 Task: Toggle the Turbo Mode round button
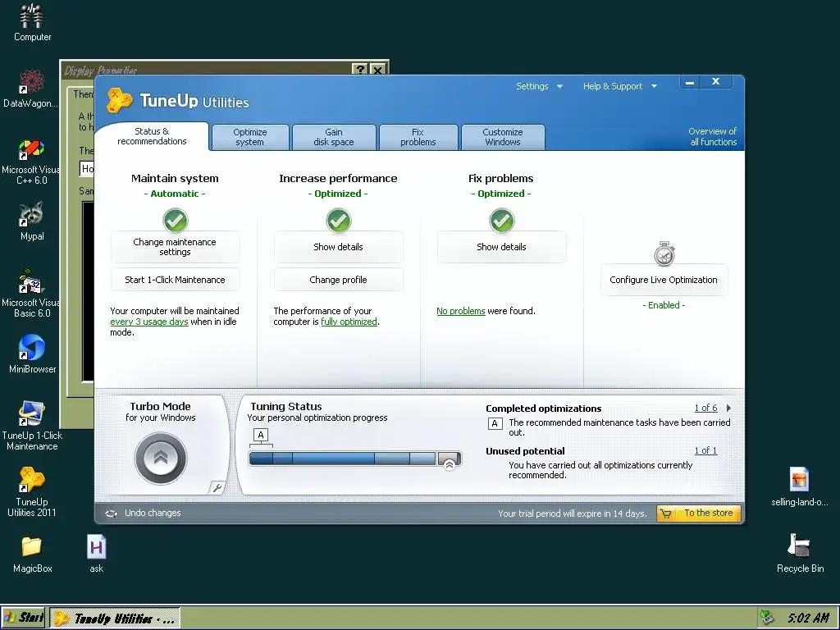click(160, 459)
